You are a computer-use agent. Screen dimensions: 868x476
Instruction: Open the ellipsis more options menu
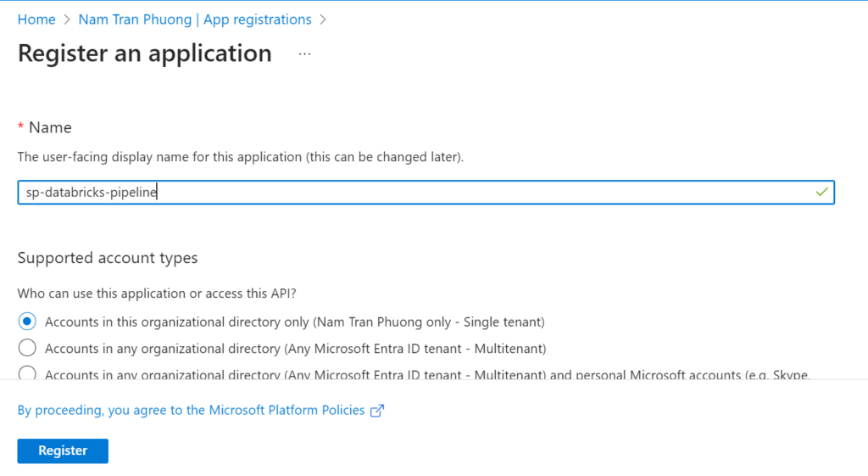click(x=304, y=54)
